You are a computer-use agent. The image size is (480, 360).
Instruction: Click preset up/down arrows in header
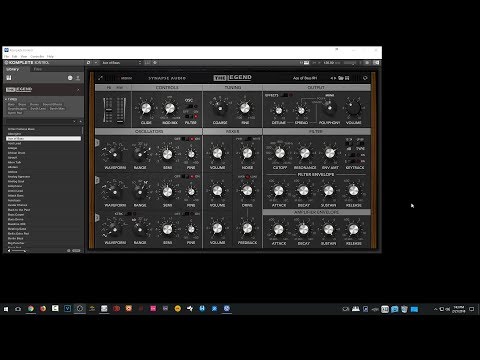pyautogui.click(x=140, y=63)
